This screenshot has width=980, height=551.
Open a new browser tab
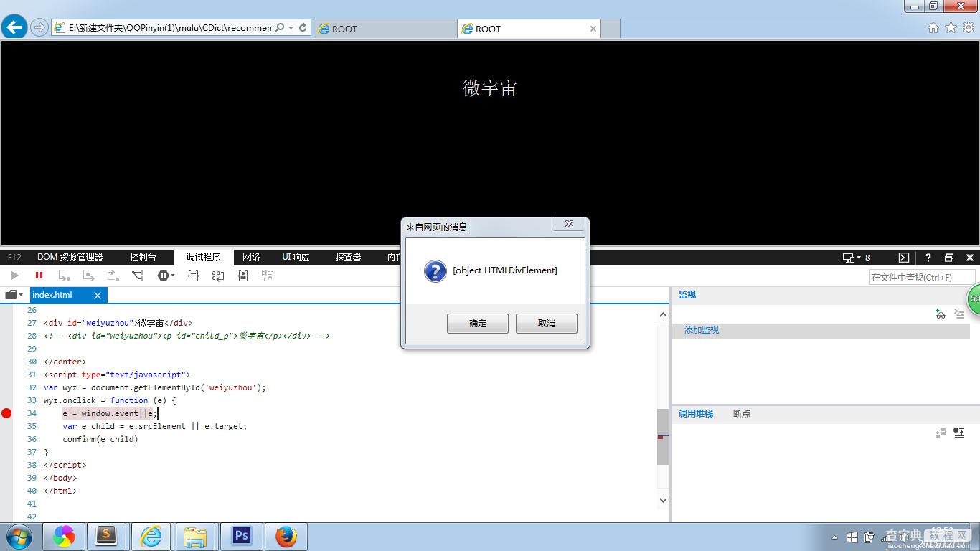click(x=610, y=29)
